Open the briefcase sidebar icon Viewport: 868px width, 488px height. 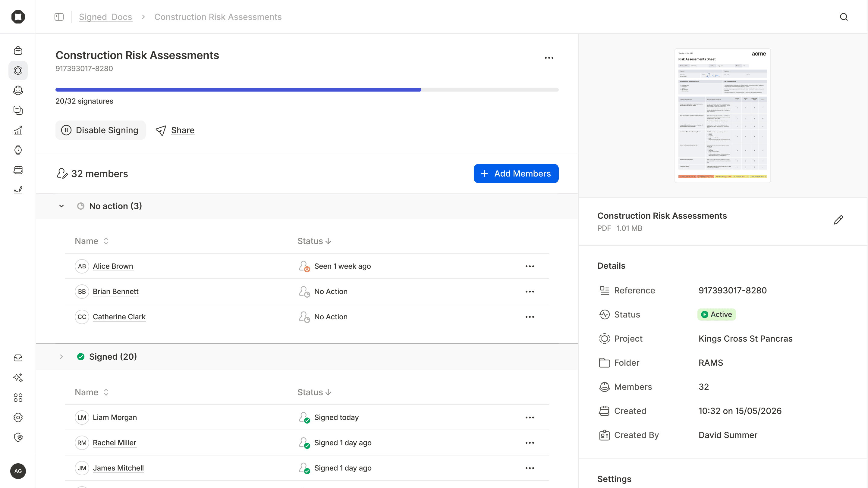point(18,51)
